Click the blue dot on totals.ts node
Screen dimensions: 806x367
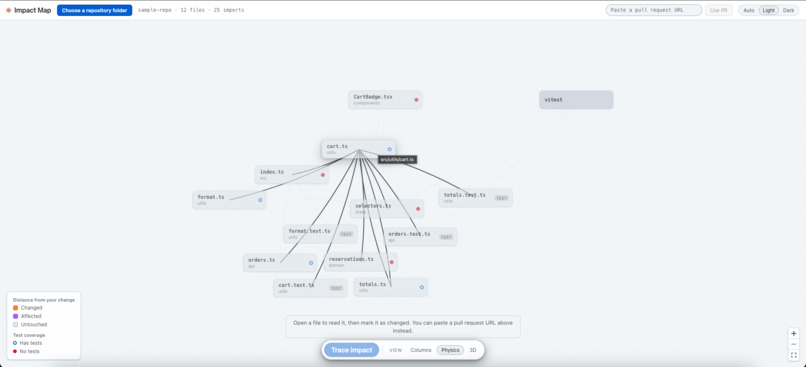[x=422, y=287]
